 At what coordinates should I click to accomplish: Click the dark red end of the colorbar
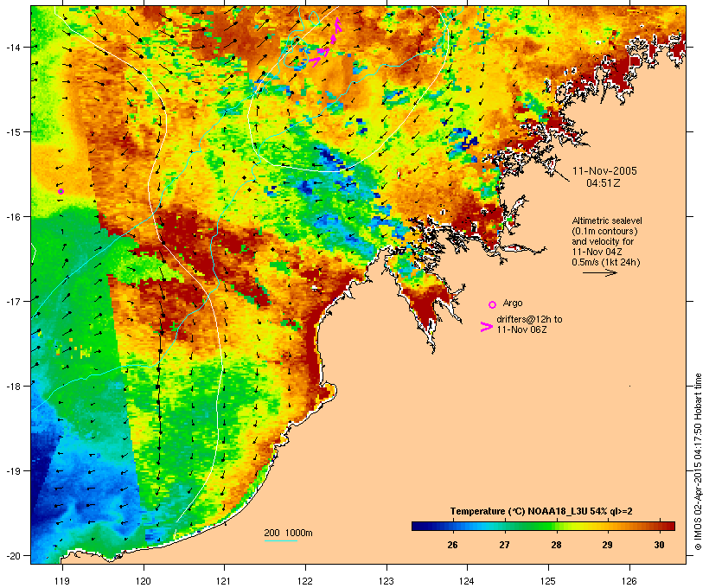(x=670, y=526)
